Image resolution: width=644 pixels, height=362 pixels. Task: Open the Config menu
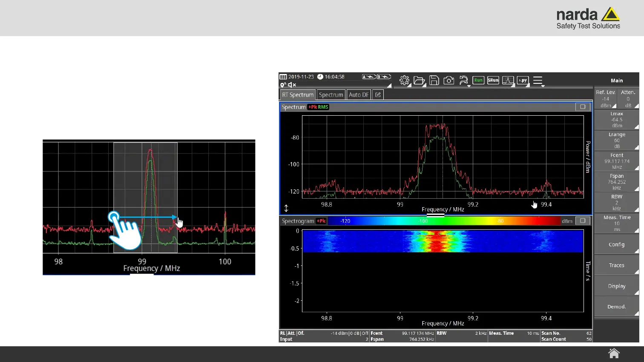pyautogui.click(x=617, y=245)
